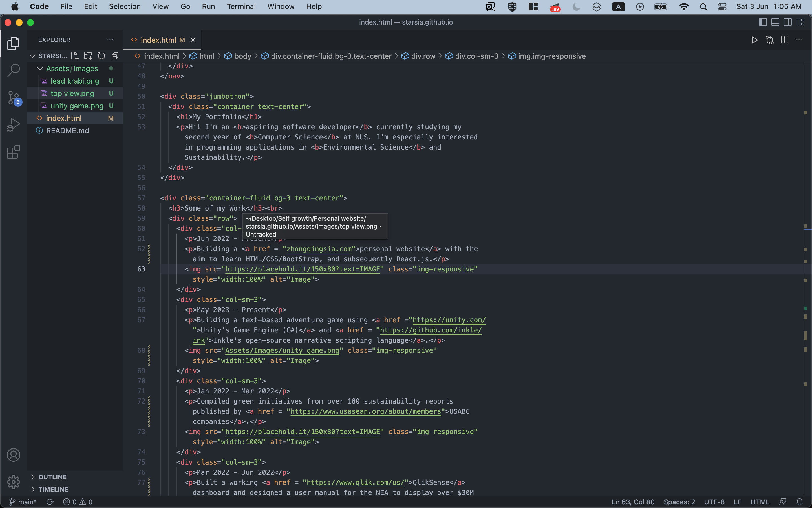
Task: Toggle Do Not Disturb moon icon
Action: coord(576,7)
